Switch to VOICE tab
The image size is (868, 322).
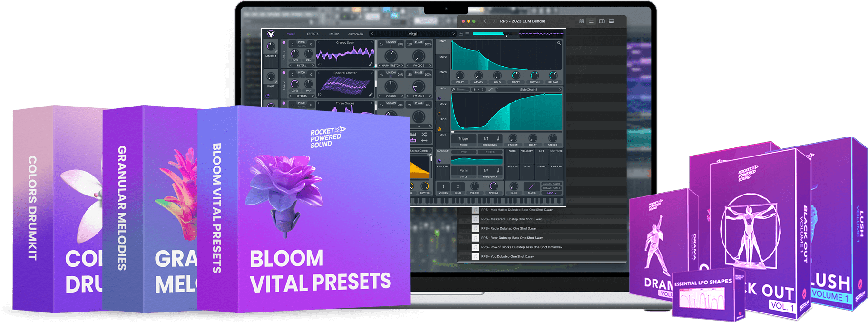(291, 34)
